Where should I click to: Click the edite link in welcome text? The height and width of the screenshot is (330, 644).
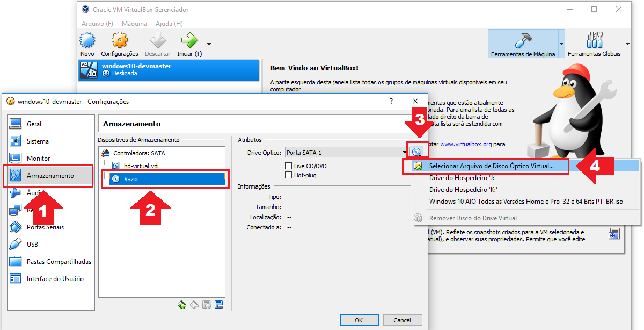click(x=579, y=239)
